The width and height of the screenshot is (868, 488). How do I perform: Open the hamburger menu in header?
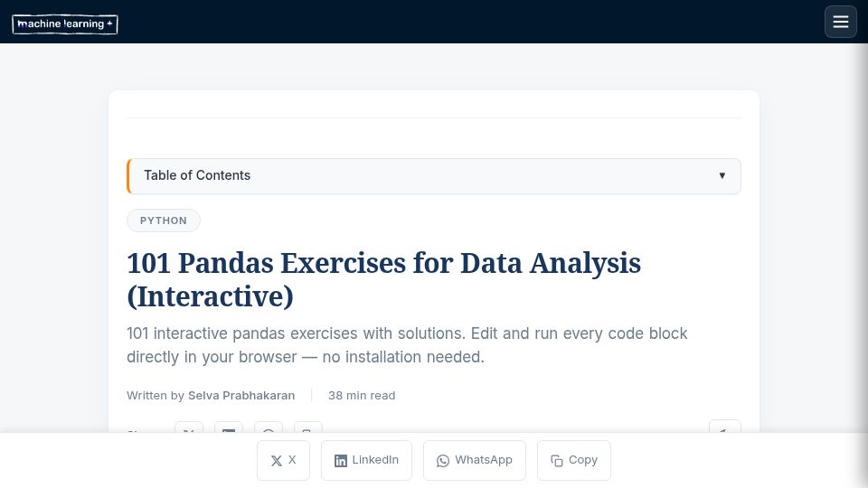point(840,22)
